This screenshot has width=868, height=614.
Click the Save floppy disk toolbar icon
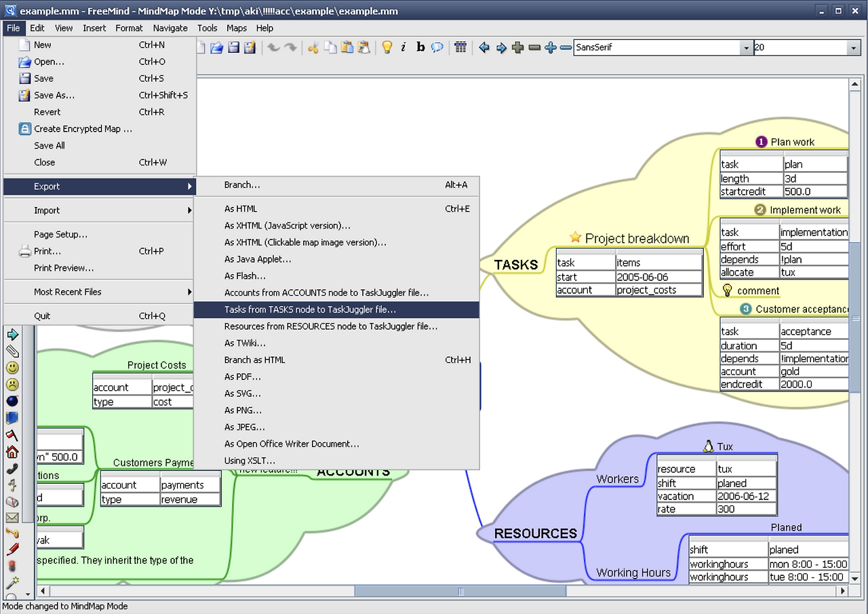coord(233,47)
